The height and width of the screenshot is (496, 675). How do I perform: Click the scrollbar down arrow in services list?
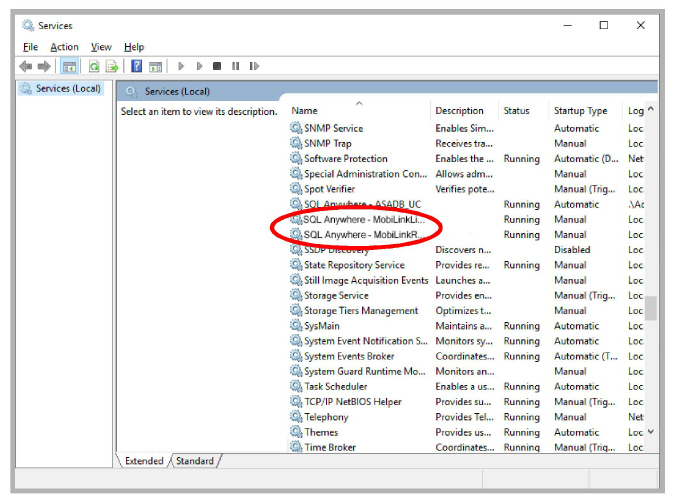(651, 431)
